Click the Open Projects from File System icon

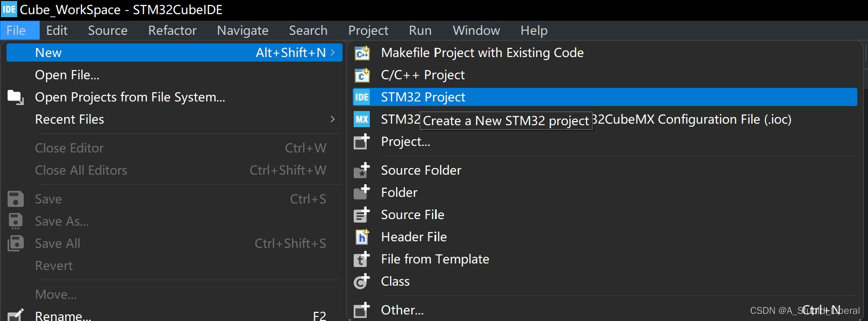16,97
